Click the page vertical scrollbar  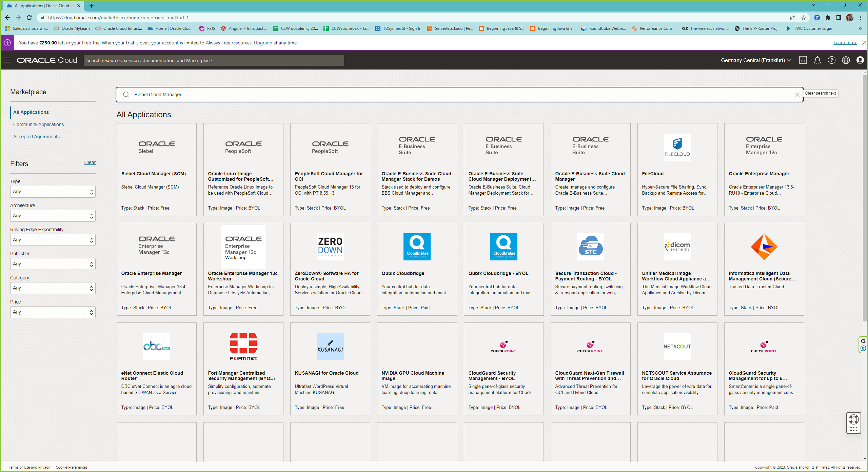tap(865, 198)
